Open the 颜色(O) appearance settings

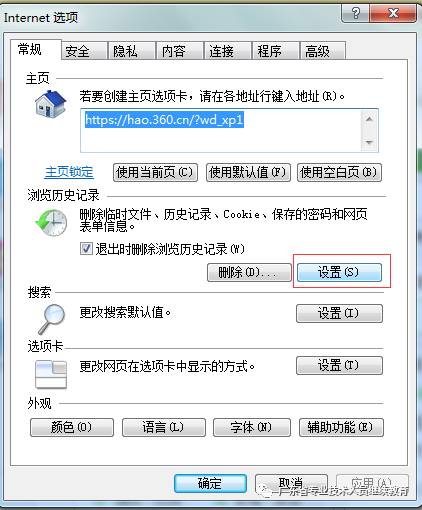click(72, 427)
